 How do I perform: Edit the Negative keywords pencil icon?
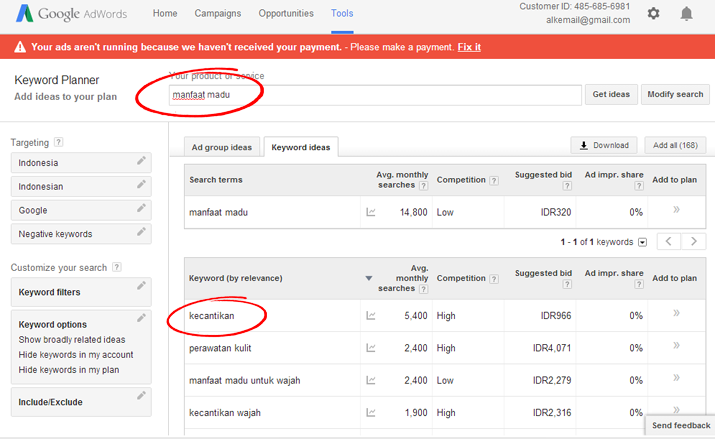click(x=141, y=232)
